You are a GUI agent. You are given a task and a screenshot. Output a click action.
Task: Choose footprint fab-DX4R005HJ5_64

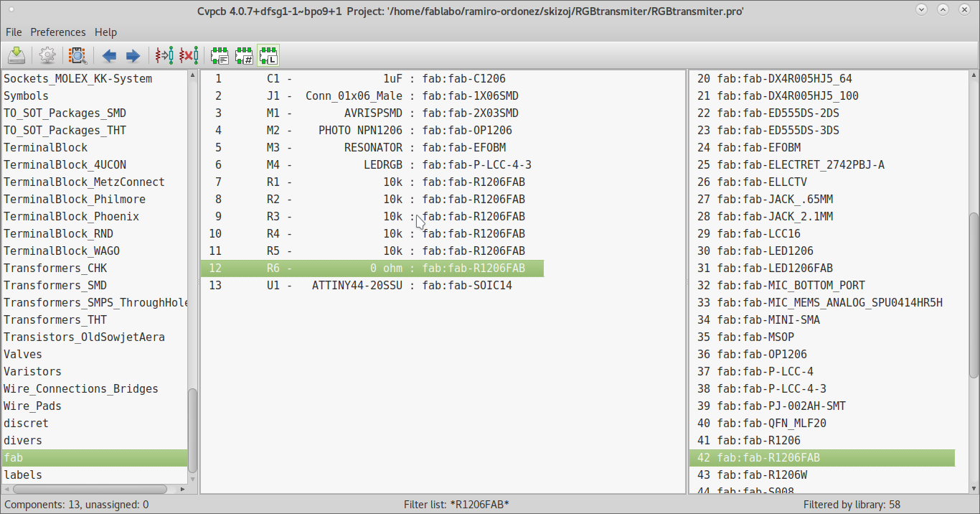822,78
